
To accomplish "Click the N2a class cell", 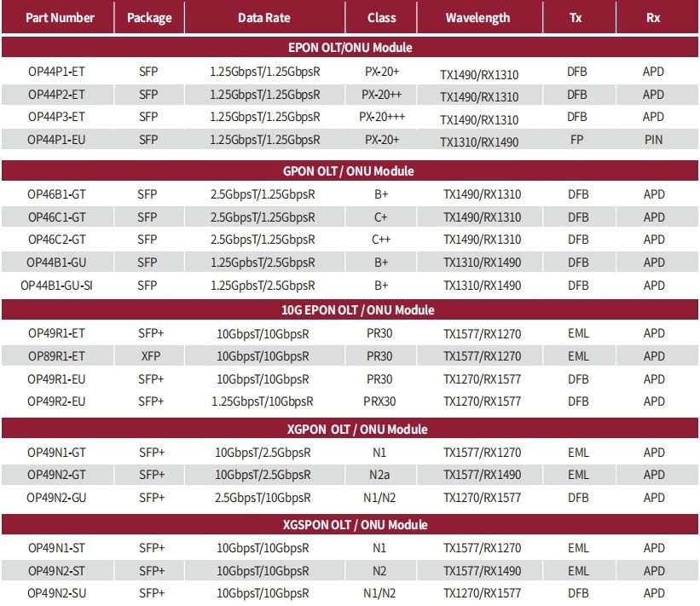I will (379, 475).
